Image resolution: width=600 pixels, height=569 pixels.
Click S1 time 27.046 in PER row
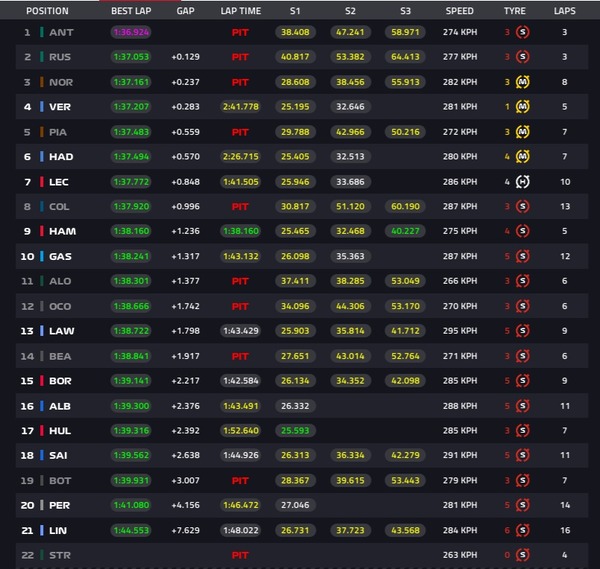(295, 505)
